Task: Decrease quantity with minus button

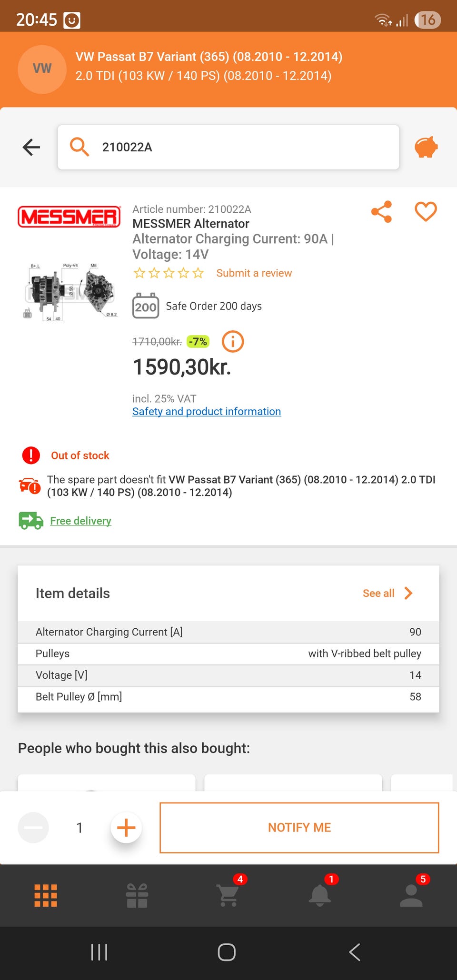Action: coord(33,828)
